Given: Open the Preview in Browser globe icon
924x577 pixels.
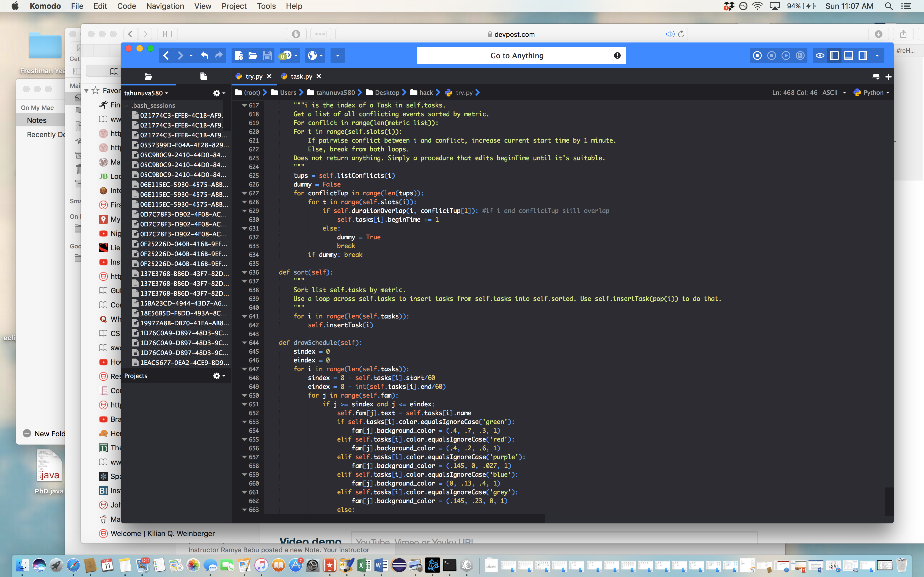Looking at the screenshot, I should [312, 56].
